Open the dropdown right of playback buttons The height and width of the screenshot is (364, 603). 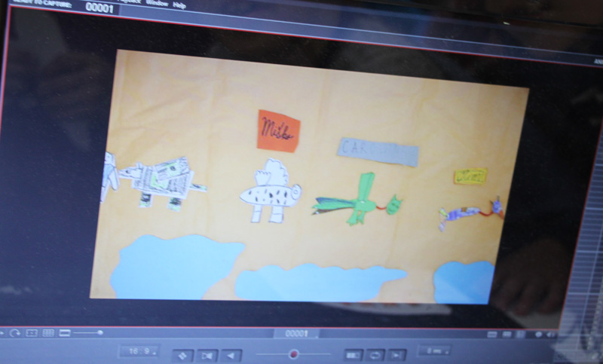(x=435, y=351)
